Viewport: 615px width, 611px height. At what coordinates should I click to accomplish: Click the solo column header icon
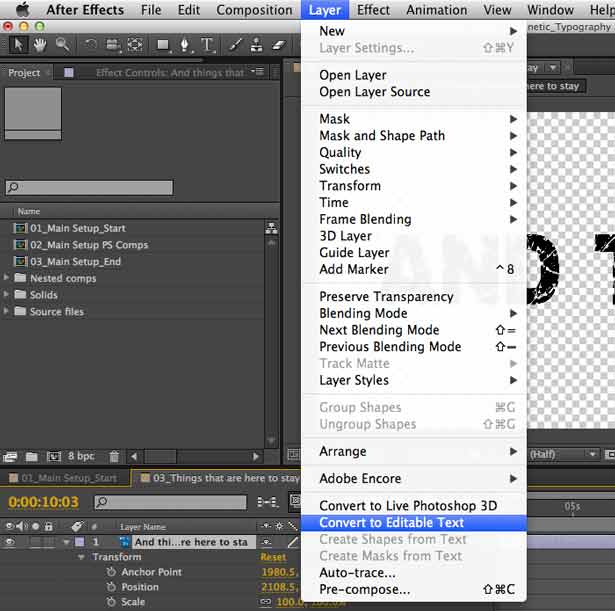point(36,526)
